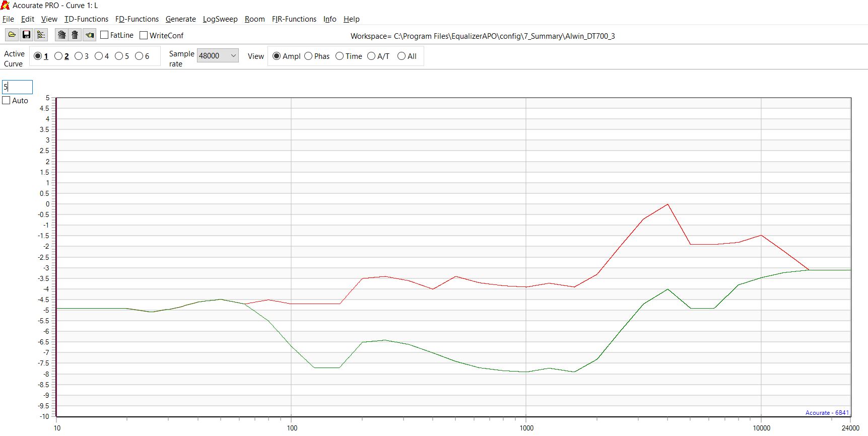Click the scale input field showing 5

(17, 87)
